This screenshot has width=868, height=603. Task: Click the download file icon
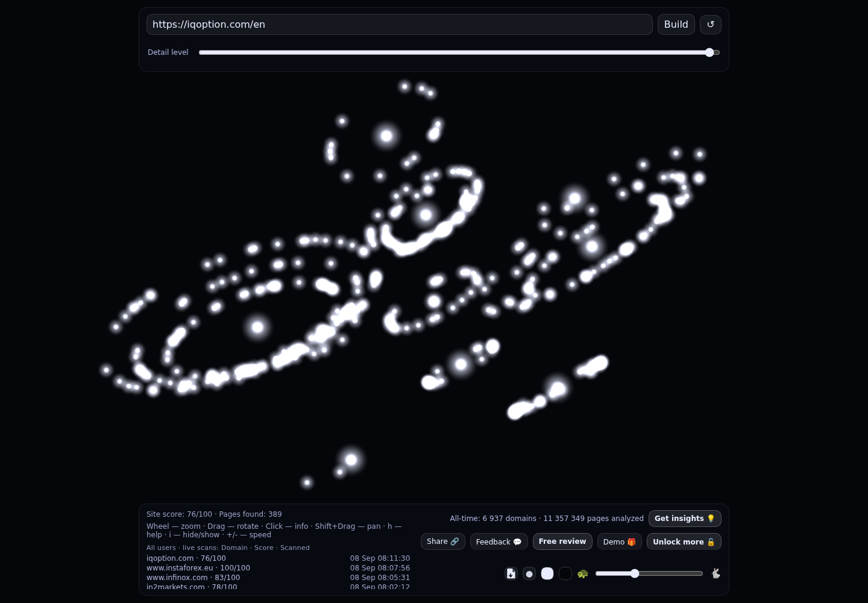pos(511,573)
